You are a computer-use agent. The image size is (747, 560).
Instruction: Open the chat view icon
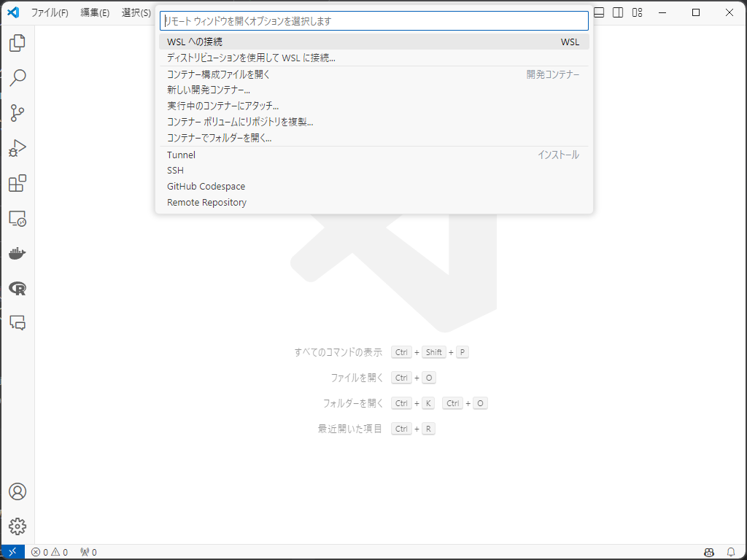pyautogui.click(x=17, y=322)
